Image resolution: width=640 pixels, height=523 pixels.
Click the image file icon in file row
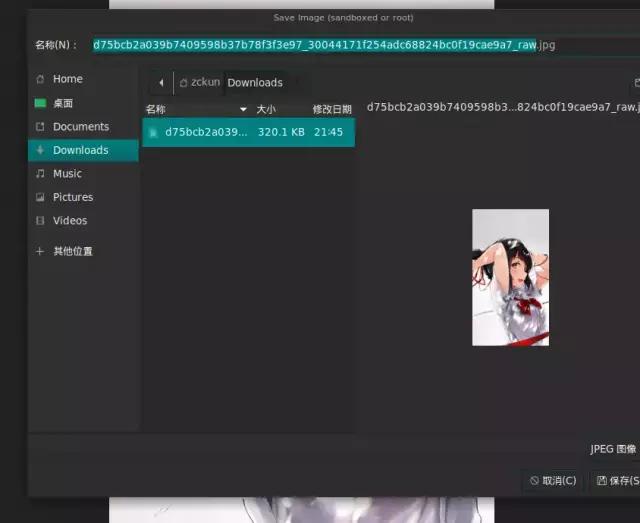click(153, 133)
